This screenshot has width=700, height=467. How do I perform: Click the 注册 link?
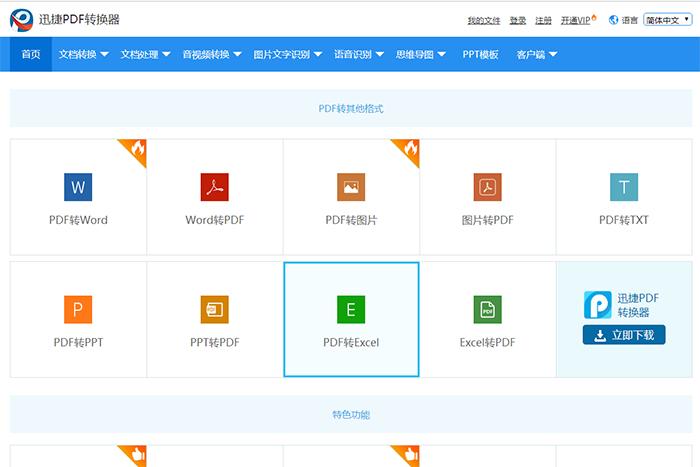tap(543, 21)
